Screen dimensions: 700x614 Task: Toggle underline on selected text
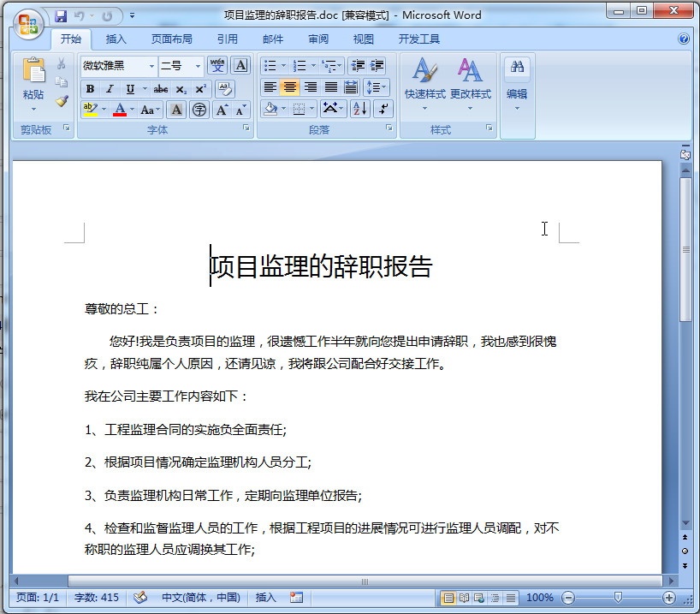[x=130, y=89]
